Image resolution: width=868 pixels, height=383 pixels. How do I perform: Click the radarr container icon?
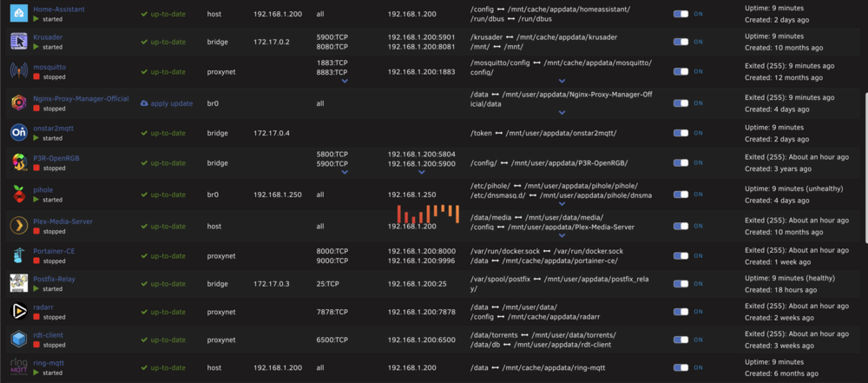click(x=19, y=312)
